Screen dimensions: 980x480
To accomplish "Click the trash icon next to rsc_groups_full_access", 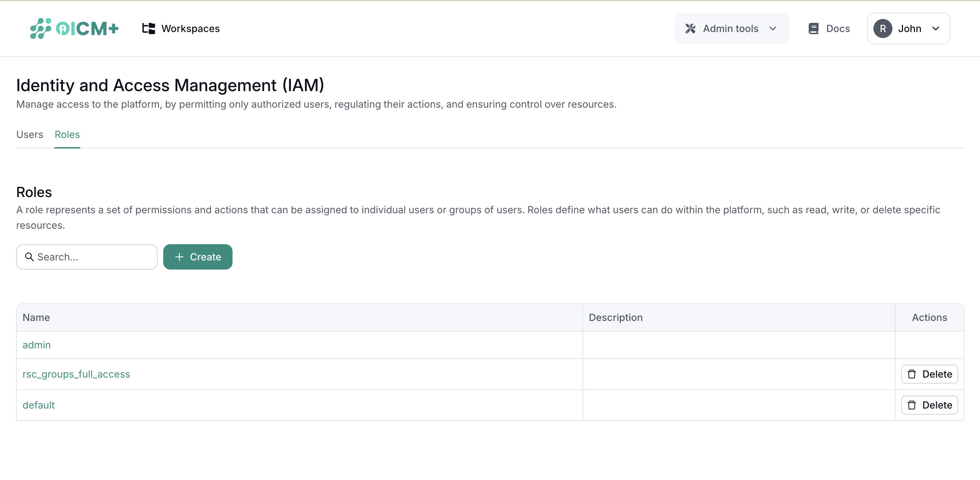I will click(x=912, y=374).
